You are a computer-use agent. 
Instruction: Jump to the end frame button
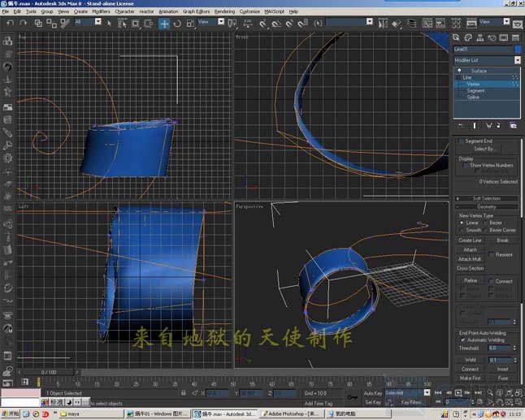click(478, 392)
